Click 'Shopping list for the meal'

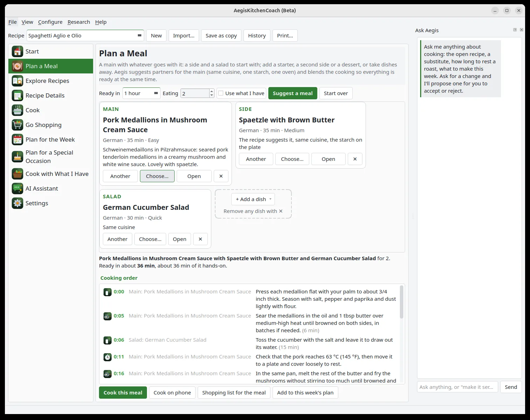(x=234, y=393)
